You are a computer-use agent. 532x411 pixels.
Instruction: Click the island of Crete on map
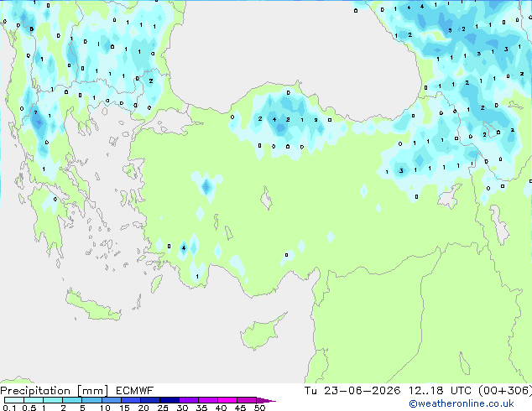[93, 305]
